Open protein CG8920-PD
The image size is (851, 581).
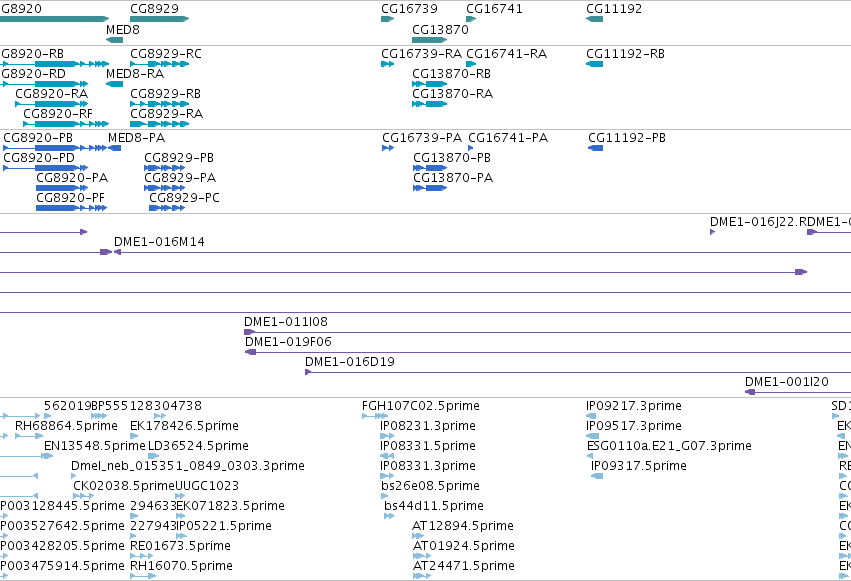point(39,158)
